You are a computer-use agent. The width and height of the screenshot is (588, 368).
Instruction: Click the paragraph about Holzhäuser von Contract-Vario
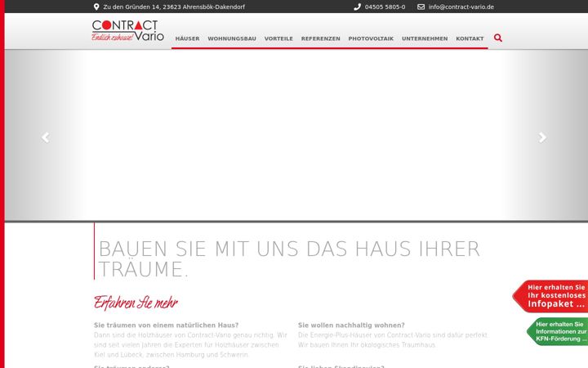pos(190,345)
